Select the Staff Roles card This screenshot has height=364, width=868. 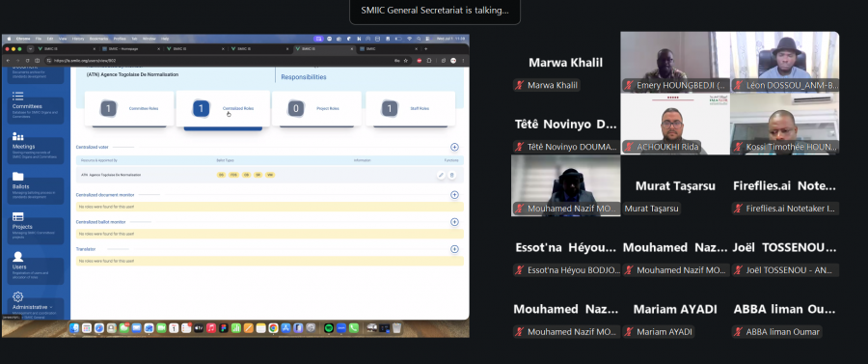[410, 108]
